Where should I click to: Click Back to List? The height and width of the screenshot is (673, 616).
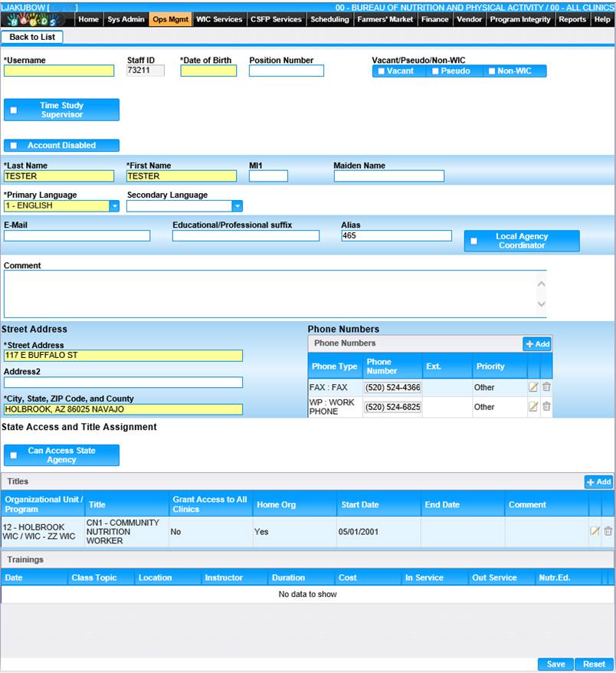tap(32, 37)
